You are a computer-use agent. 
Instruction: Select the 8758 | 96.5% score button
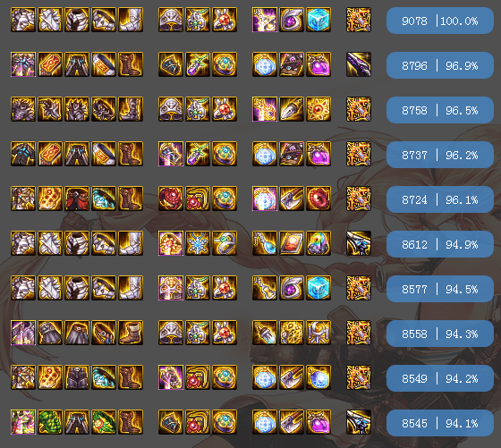tap(440, 110)
